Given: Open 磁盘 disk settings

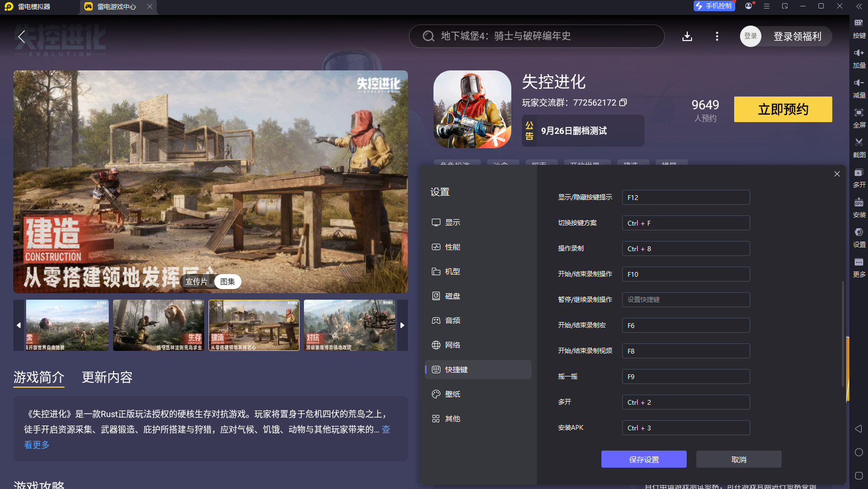Looking at the screenshot, I should (x=478, y=296).
